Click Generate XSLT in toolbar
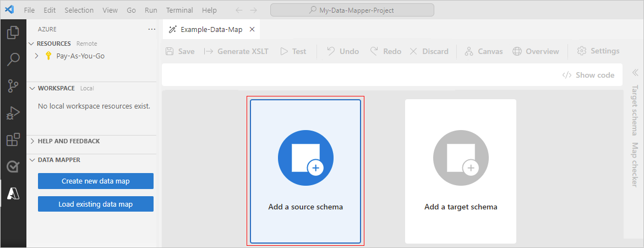 click(236, 51)
